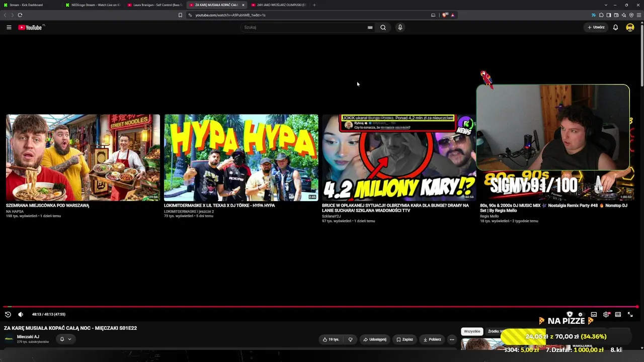
Task: Switch to Stream - Kick Dashboard tab
Action: point(31,5)
